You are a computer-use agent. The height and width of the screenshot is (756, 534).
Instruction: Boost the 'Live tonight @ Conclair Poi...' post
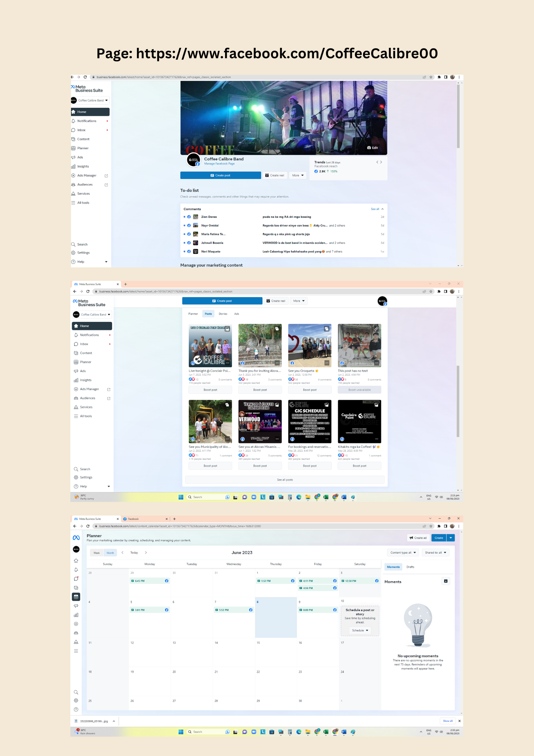(210, 390)
